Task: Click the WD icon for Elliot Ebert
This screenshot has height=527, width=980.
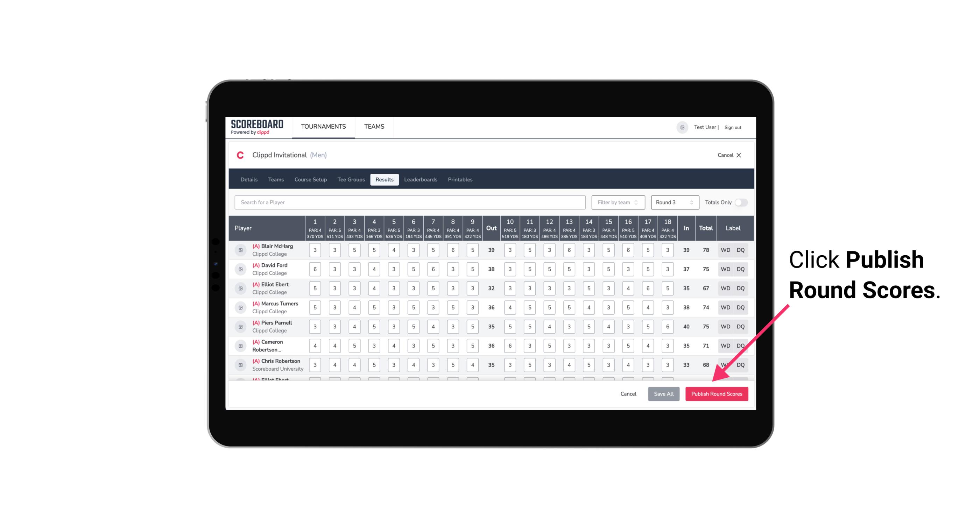Action: 726,288
